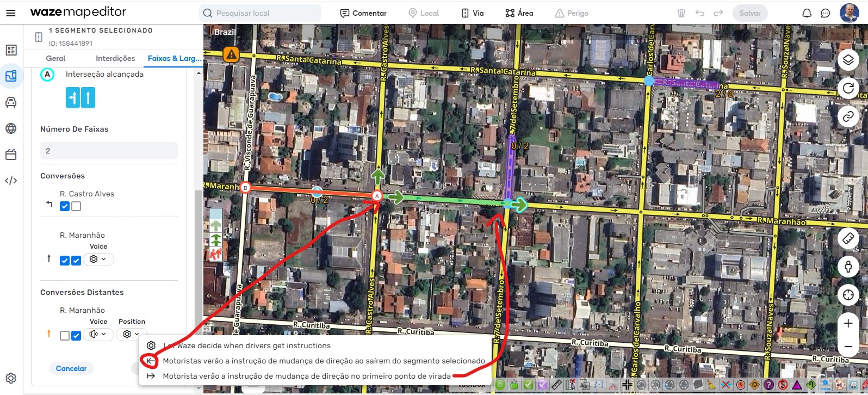Open the Script code icon in sidebar
Image resolution: width=868 pixels, height=395 pixels.
(11, 181)
